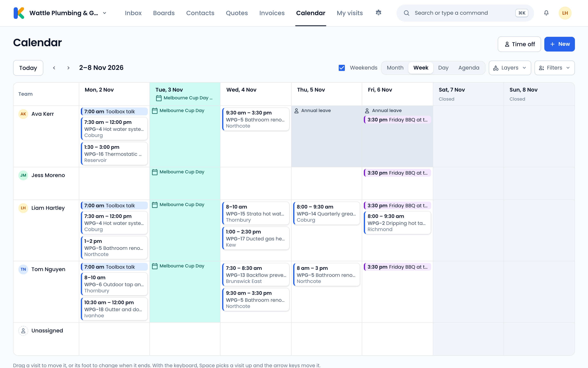Click Liam Hartley's LH row avatar
588x368 pixels.
coord(23,208)
